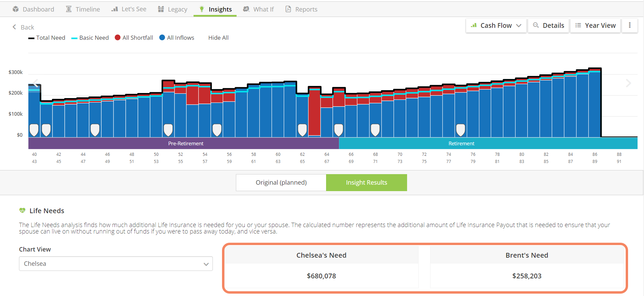Toggle All Inflows legend series
Screen dimensions: 644x296
click(177, 38)
